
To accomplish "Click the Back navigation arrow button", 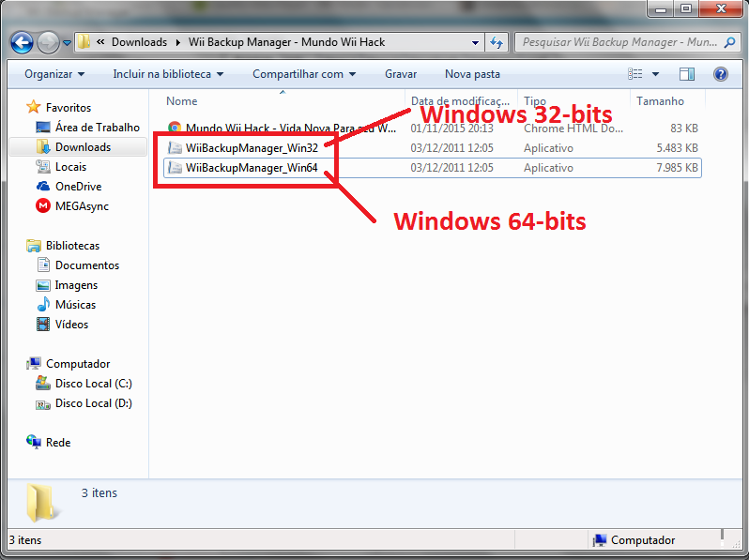I will click(x=23, y=42).
